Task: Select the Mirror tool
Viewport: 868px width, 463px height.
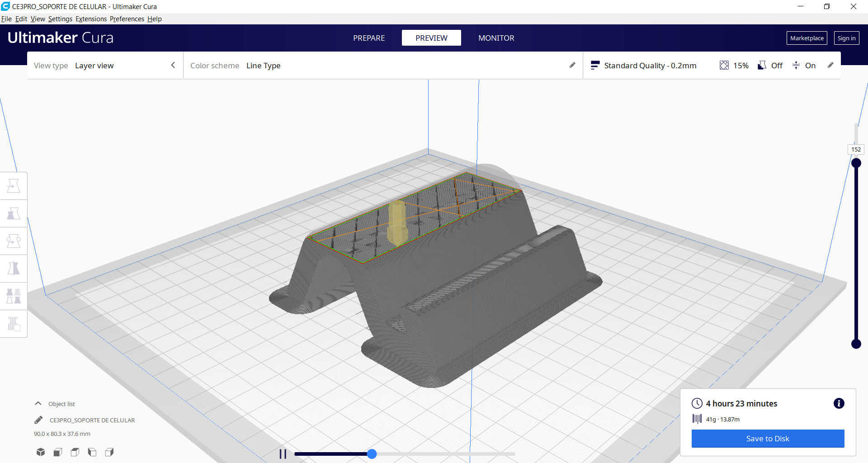Action: [x=13, y=269]
